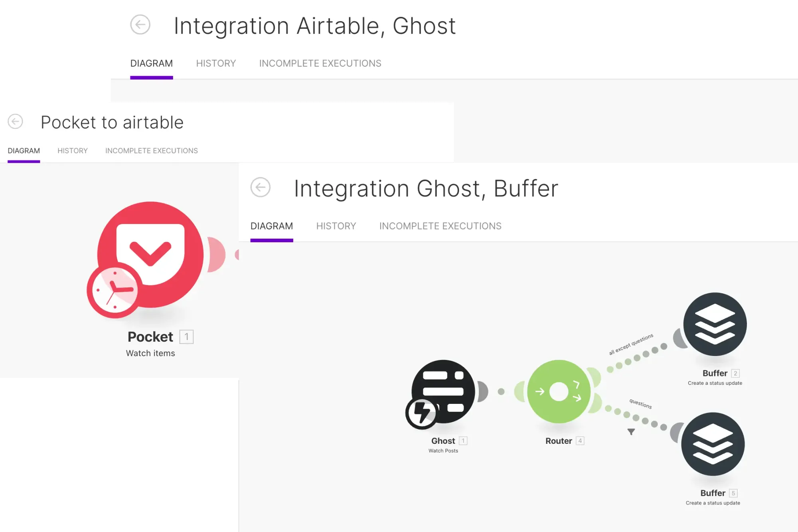The width and height of the screenshot is (798, 532).
Task: Click the 'questions' route label
Action: 640,403
